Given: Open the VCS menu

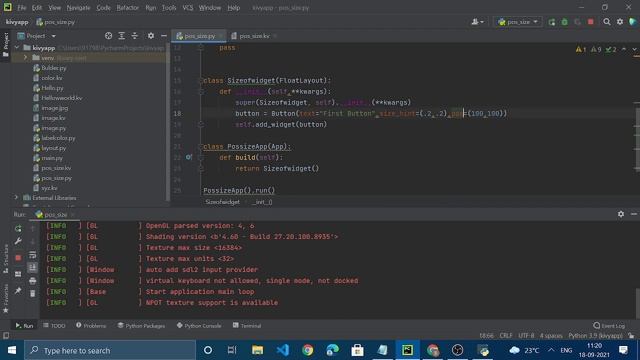Looking at the screenshot, I should pyautogui.click(x=188, y=8).
